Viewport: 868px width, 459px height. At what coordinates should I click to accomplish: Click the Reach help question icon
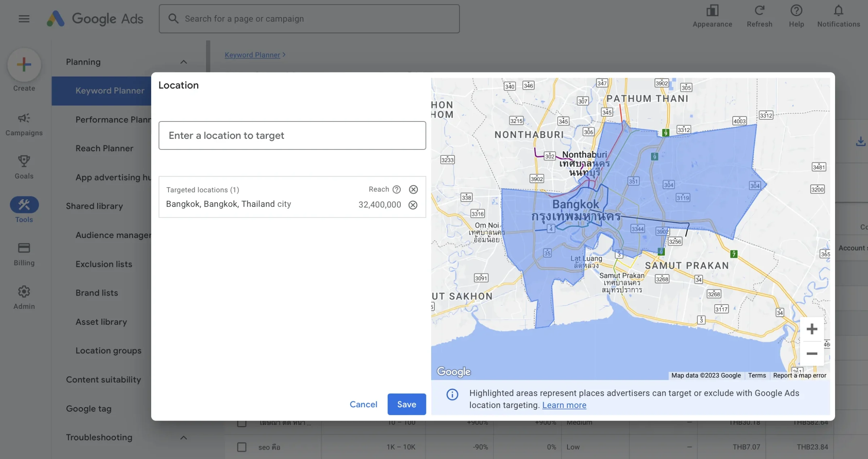click(x=396, y=190)
